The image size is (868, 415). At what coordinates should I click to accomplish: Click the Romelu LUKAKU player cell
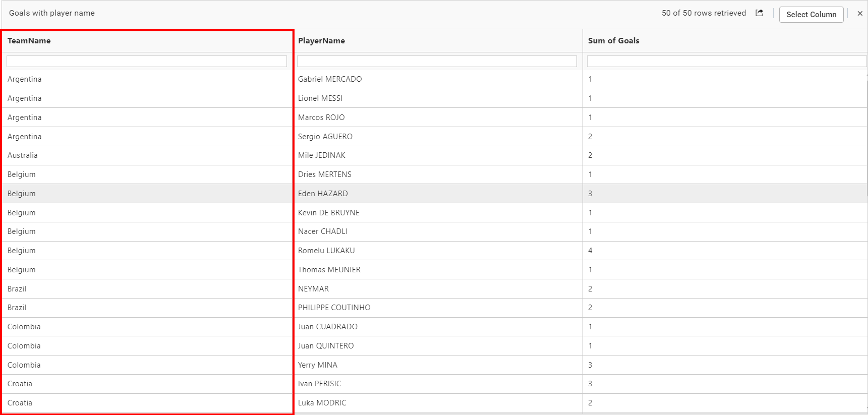click(326, 251)
